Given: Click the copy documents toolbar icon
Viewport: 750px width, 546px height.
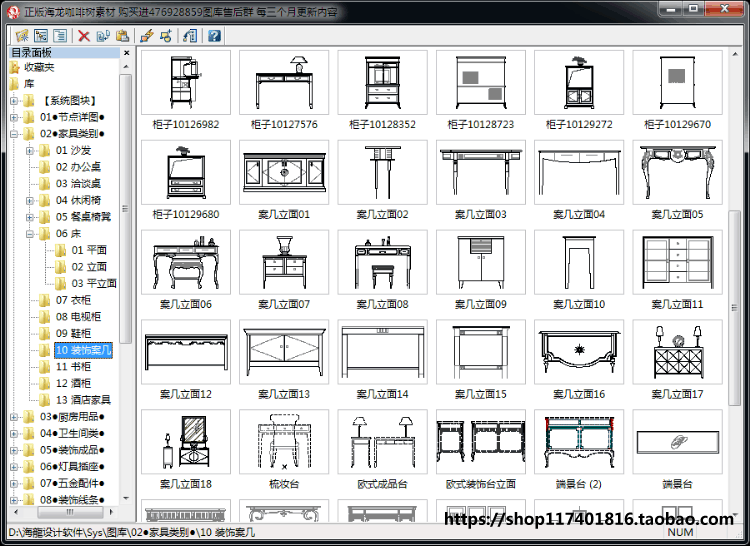Looking at the screenshot, I should tap(103, 35).
